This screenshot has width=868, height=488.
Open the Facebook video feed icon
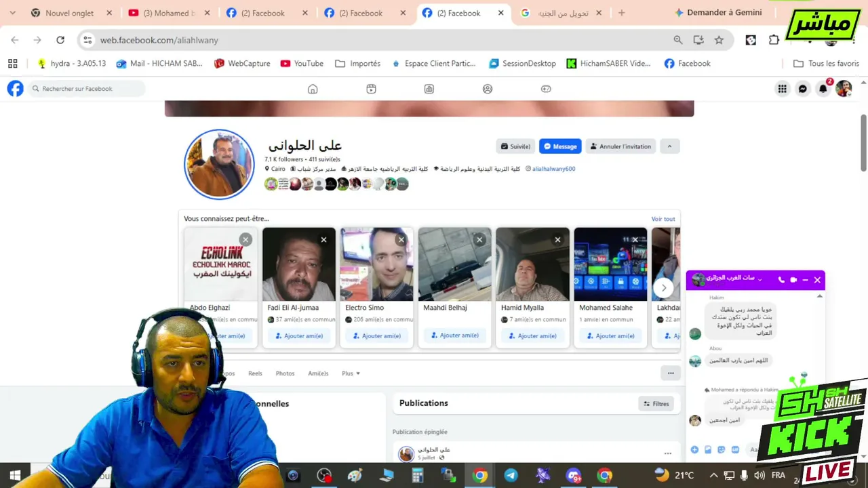(x=371, y=89)
